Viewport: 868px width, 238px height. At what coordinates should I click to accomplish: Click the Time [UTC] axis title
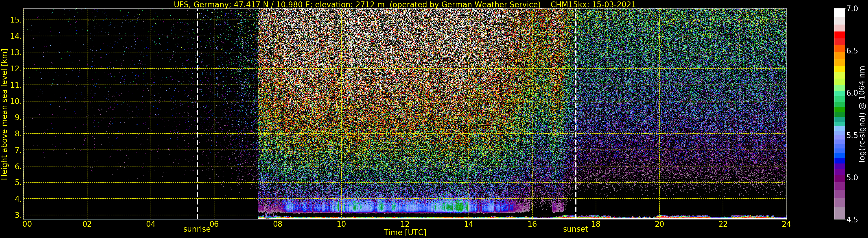pyautogui.click(x=405, y=233)
